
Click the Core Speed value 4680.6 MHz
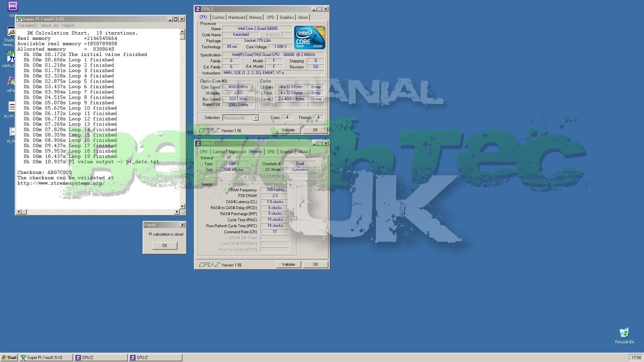coord(238,87)
